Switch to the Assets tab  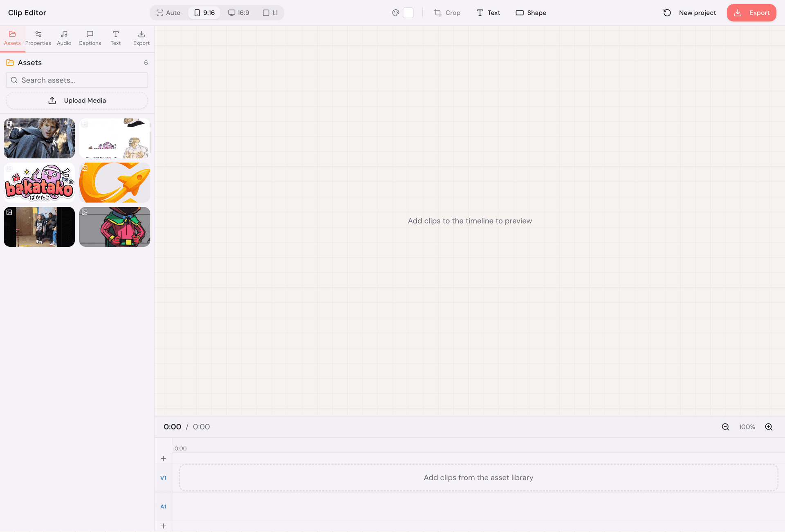pyautogui.click(x=12, y=38)
